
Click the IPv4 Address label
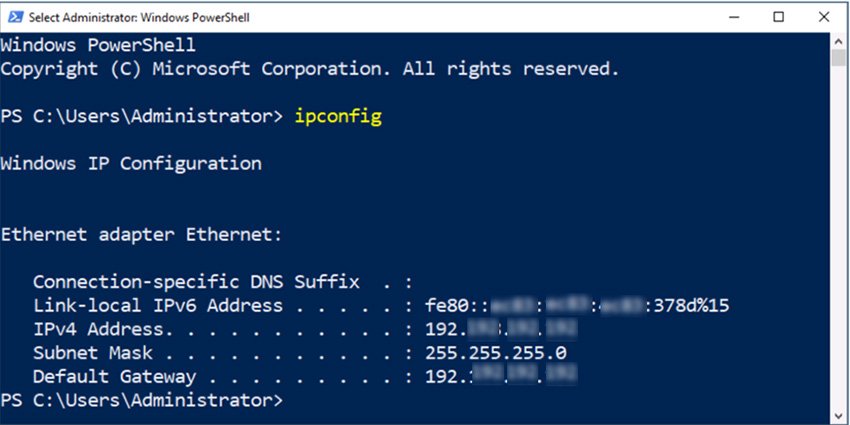pos(97,329)
